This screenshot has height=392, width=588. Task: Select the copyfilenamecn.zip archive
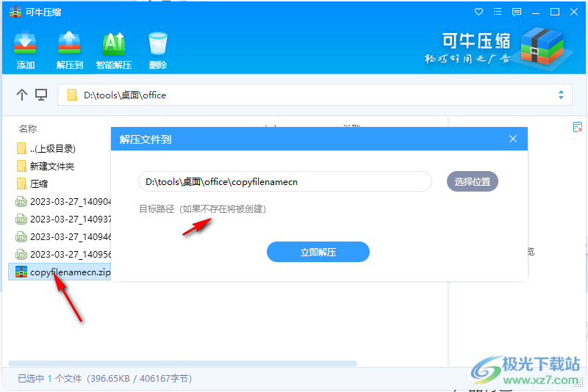[x=60, y=272]
